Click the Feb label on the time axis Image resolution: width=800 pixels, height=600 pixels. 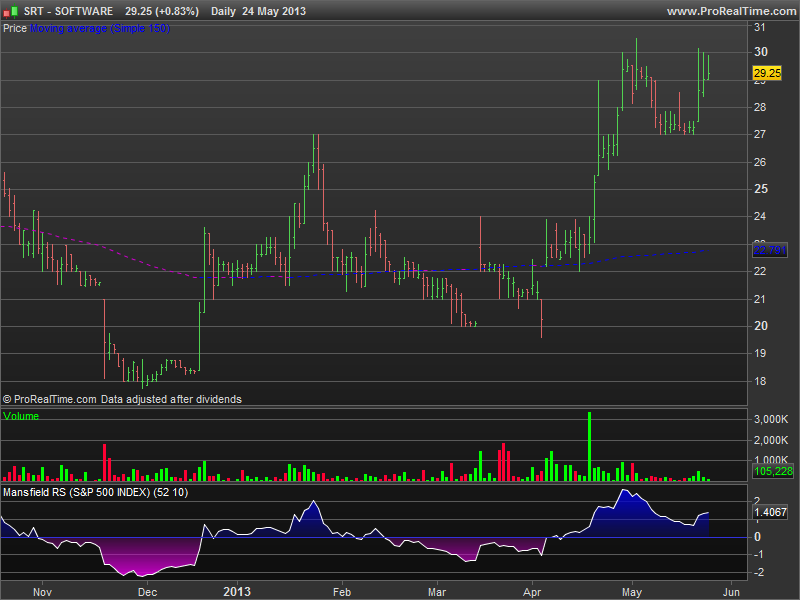click(341, 590)
